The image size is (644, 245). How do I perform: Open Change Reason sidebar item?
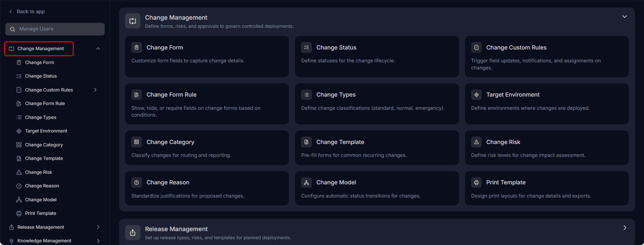click(x=42, y=186)
